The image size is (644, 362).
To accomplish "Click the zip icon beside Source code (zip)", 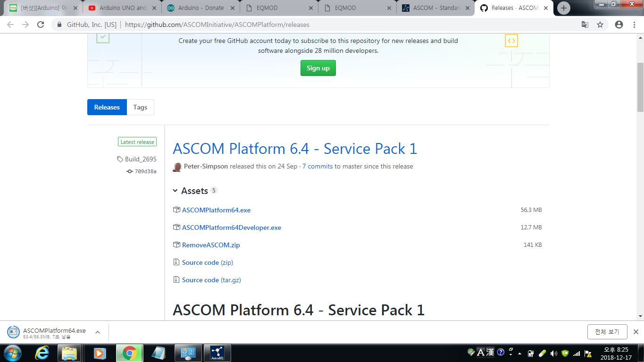I will coord(176,262).
